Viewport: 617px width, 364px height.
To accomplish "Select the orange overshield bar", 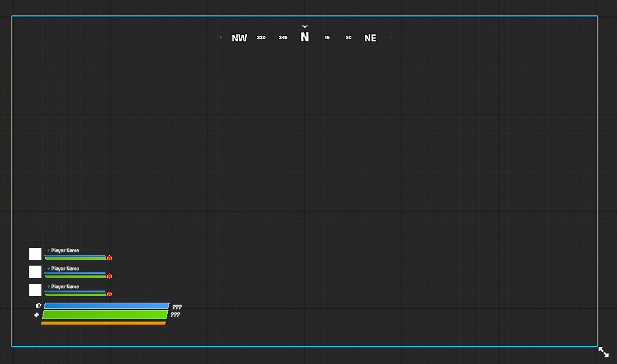I will click(103, 323).
